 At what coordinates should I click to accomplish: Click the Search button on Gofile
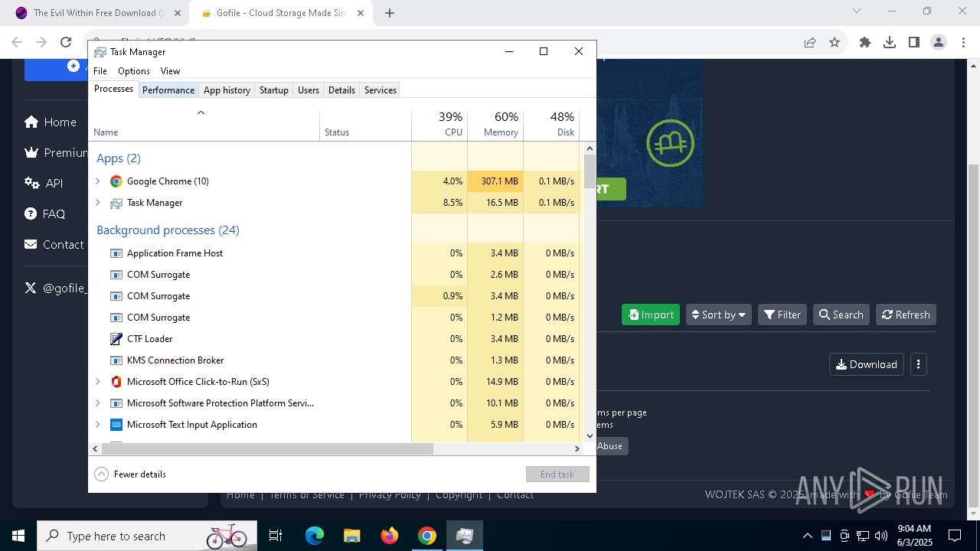841,315
